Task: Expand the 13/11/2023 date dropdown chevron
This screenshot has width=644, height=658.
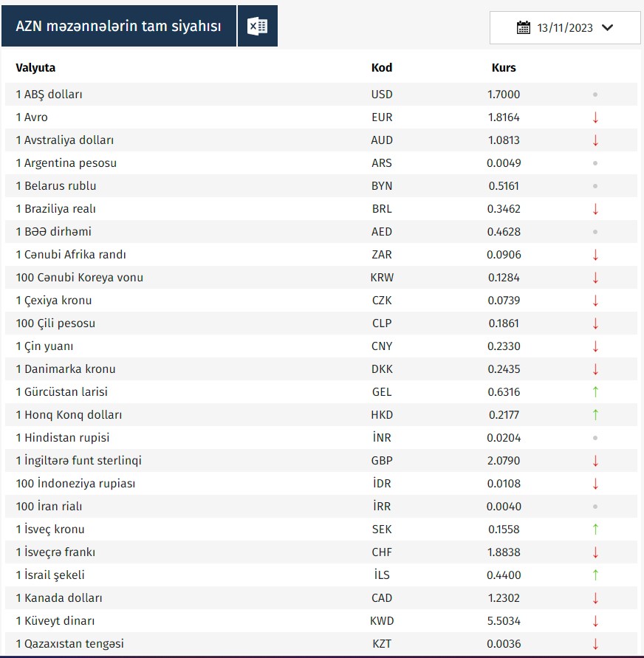Action: tap(608, 28)
